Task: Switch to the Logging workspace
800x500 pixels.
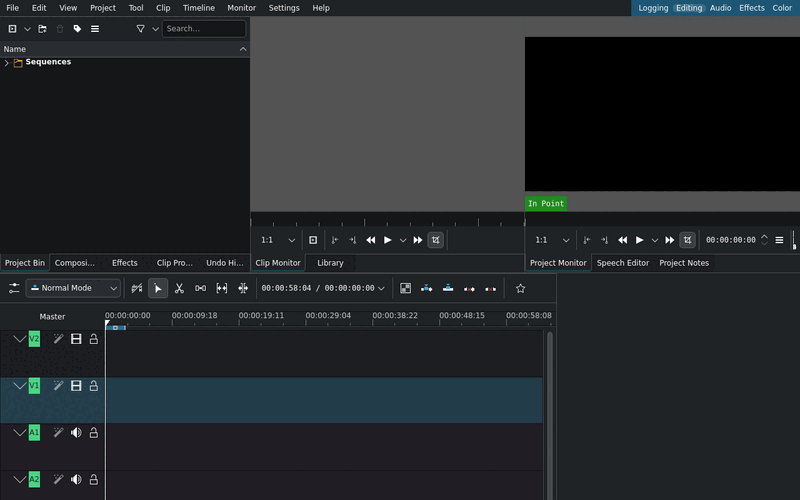Action: click(x=653, y=8)
